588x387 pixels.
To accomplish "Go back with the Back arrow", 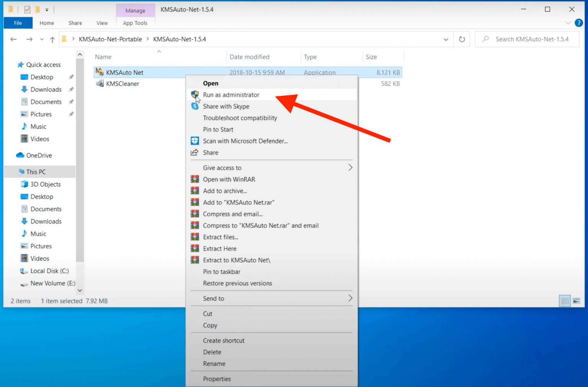I will tap(13, 39).
